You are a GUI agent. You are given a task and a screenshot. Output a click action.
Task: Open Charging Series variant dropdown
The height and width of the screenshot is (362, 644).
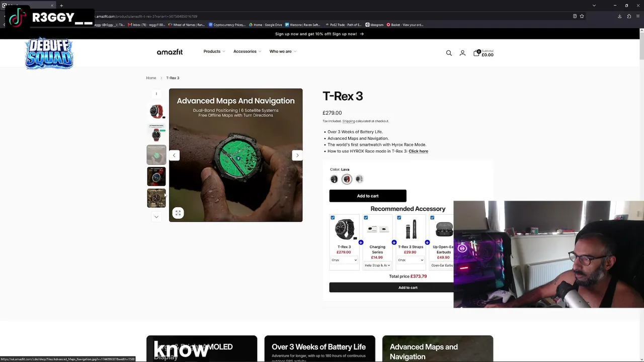(377, 265)
